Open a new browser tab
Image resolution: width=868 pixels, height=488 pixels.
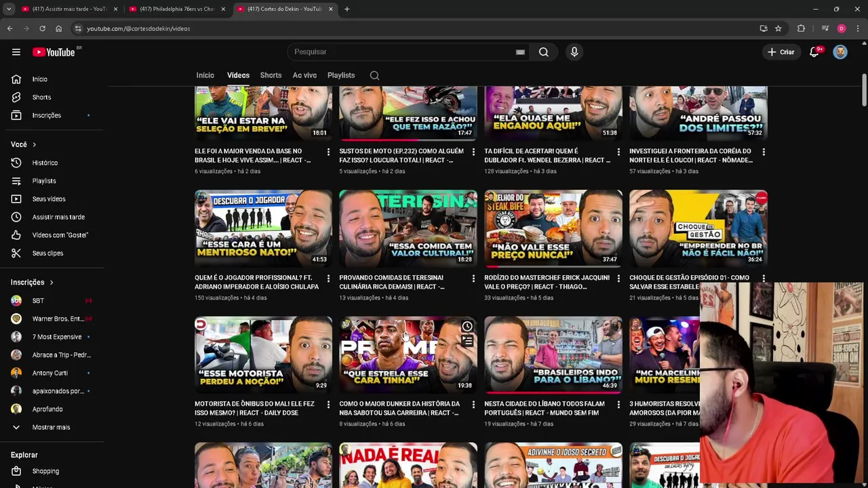[347, 9]
